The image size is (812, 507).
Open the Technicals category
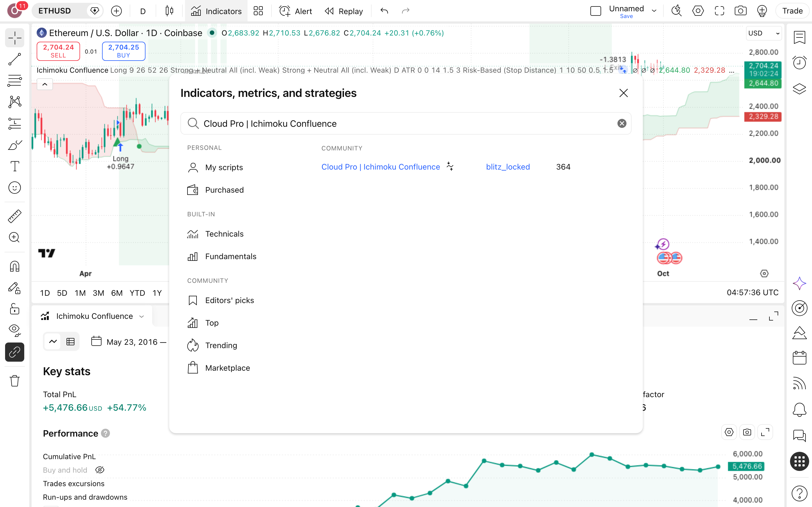click(x=224, y=234)
